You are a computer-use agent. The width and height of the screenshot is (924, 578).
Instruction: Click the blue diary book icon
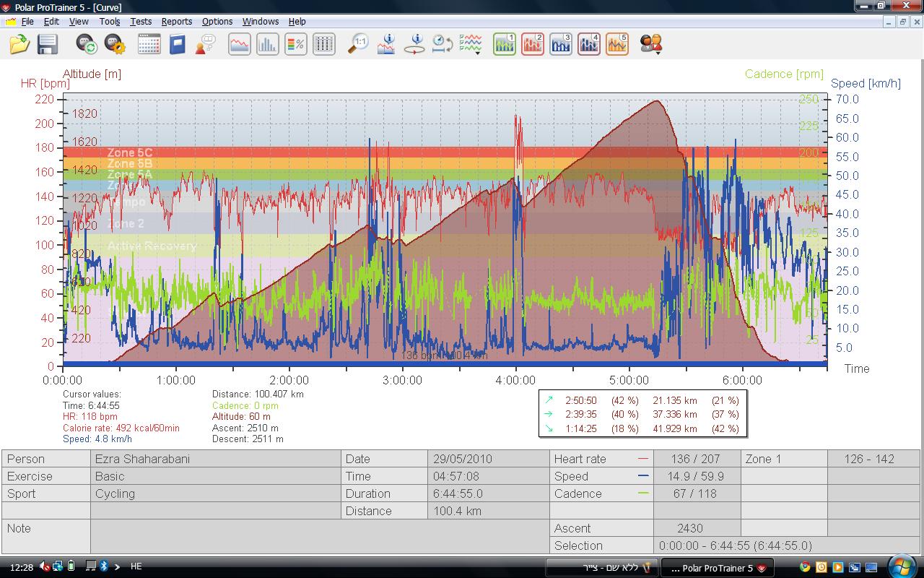point(177,44)
